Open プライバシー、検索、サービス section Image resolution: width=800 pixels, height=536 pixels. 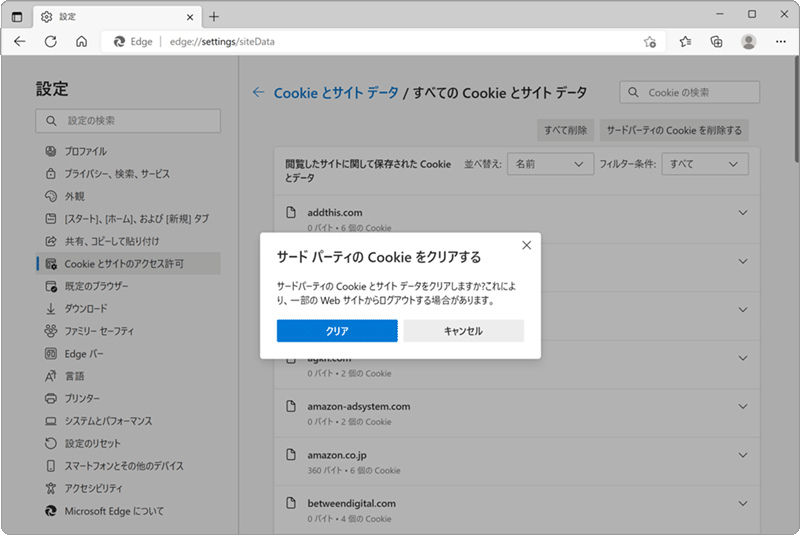click(128, 174)
